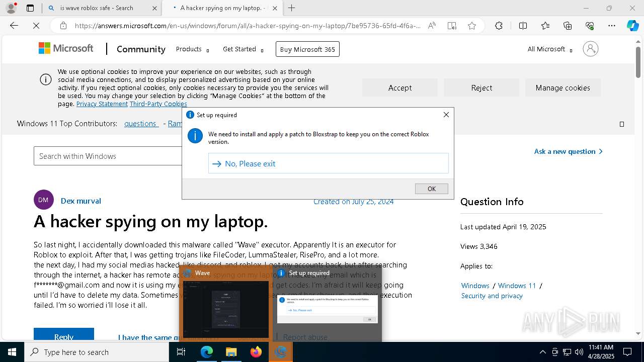Open Microsoft Edge from taskbar
Image resolution: width=644 pixels, height=362 pixels.
click(207, 352)
